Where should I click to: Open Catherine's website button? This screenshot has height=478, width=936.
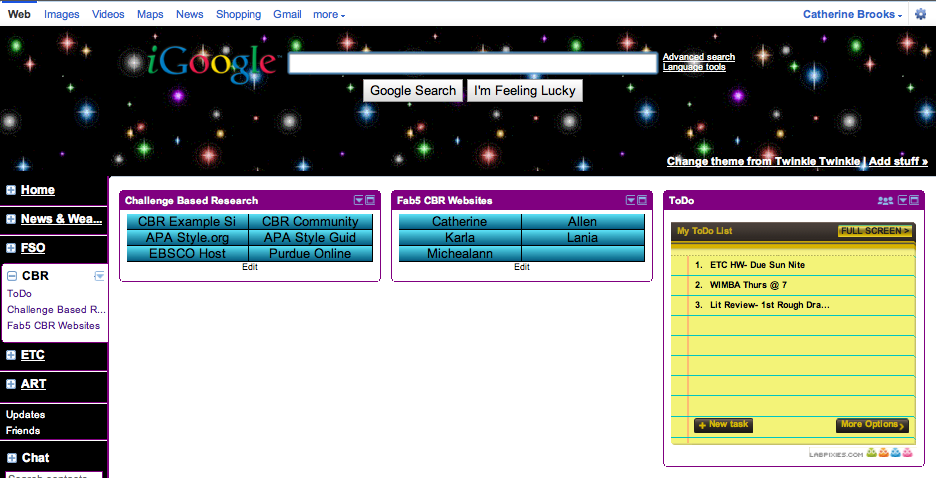460,221
